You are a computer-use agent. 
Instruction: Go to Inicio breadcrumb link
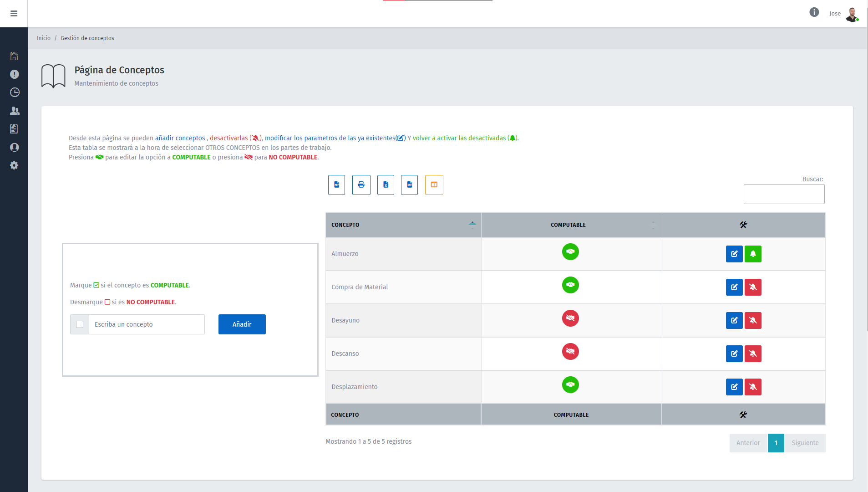44,38
